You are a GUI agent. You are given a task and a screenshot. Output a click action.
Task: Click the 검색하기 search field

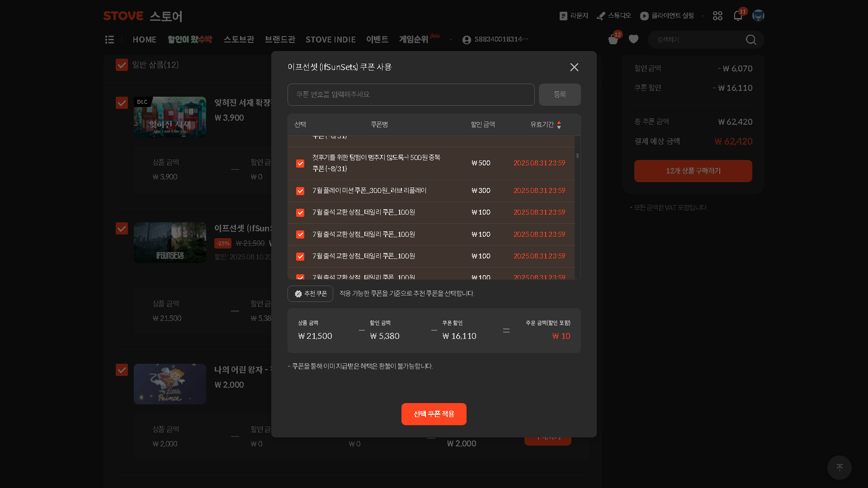tap(696, 40)
